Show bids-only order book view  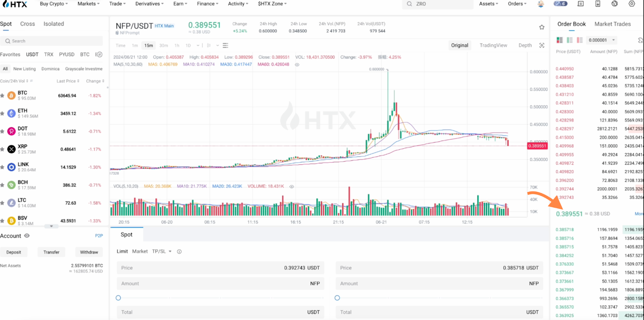click(570, 40)
